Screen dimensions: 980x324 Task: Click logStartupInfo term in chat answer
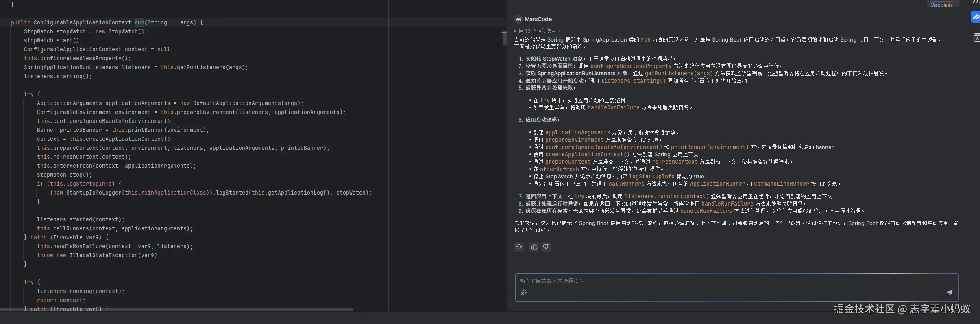[x=652, y=177]
